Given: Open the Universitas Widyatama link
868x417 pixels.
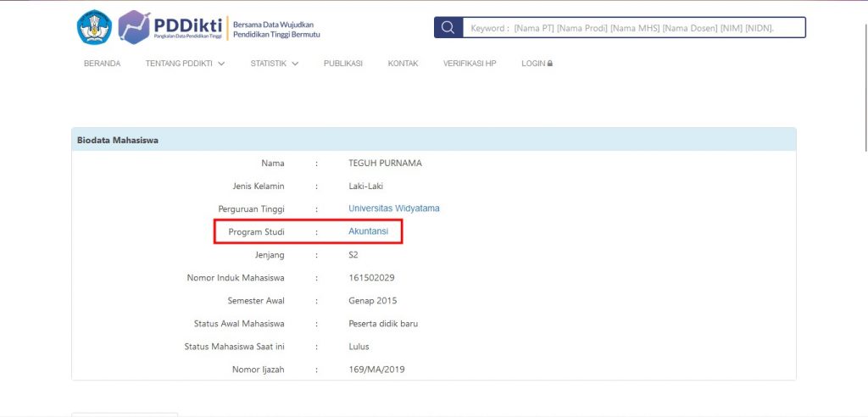Looking at the screenshot, I should click(x=394, y=208).
